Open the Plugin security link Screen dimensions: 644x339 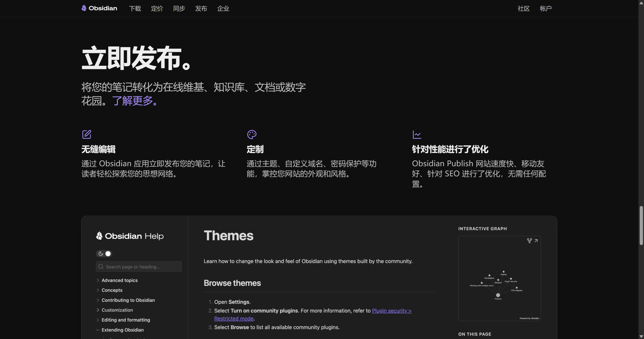coord(392,311)
